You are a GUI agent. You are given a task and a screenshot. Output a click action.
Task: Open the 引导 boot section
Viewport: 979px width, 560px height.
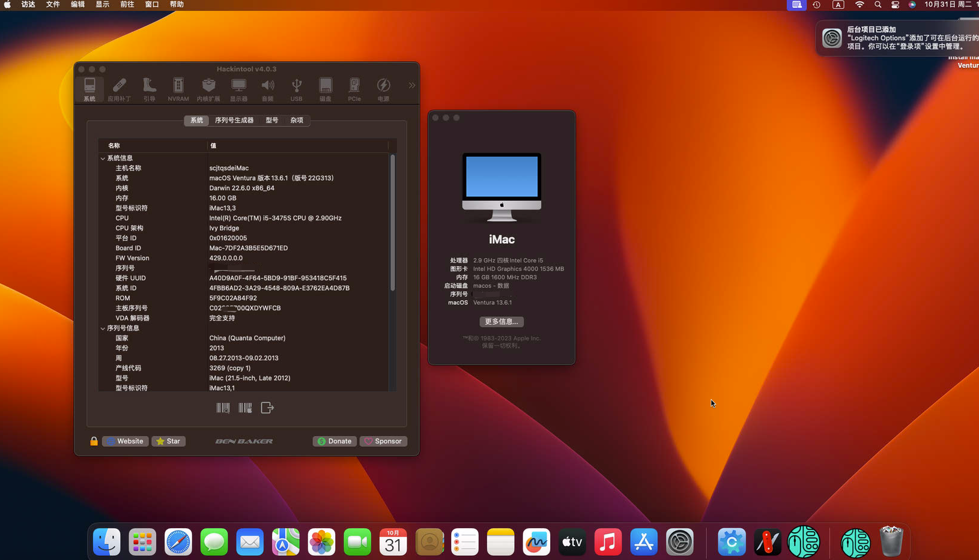[149, 89]
